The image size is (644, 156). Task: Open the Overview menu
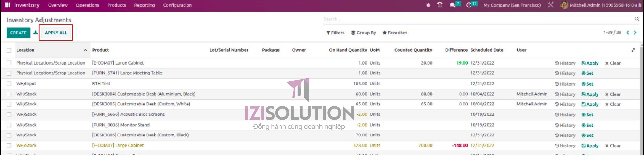[58, 5]
